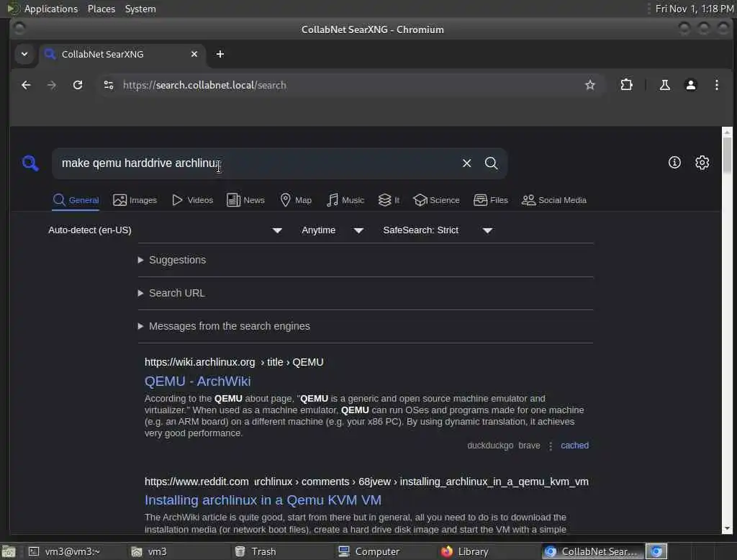This screenshot has width=737, height=560.
Task: Select the General category tab
Action: coord(76,200)
